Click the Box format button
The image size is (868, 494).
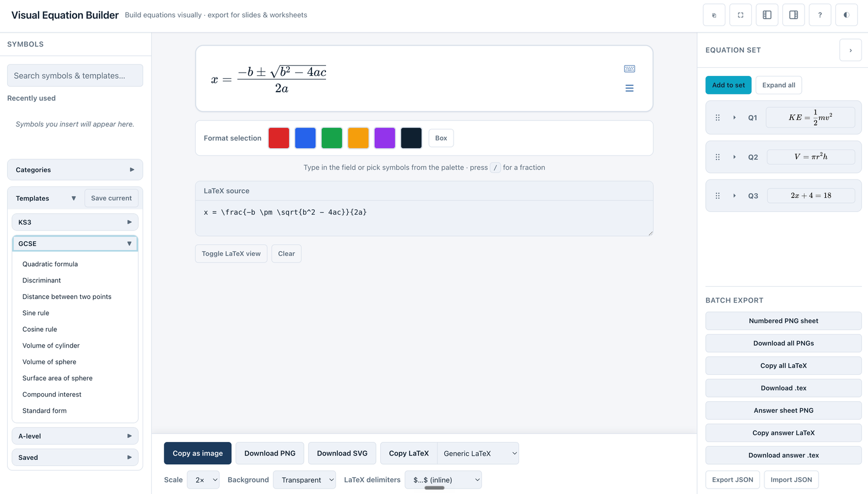(441, 138)
